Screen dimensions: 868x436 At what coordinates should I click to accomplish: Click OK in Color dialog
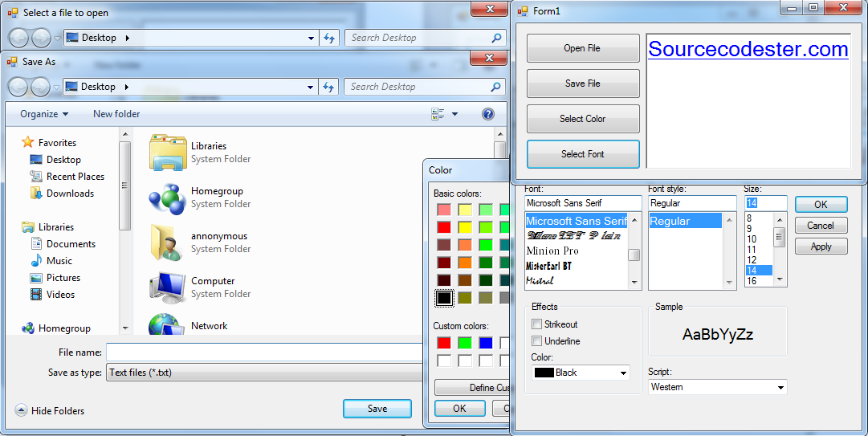pos(459,409)
